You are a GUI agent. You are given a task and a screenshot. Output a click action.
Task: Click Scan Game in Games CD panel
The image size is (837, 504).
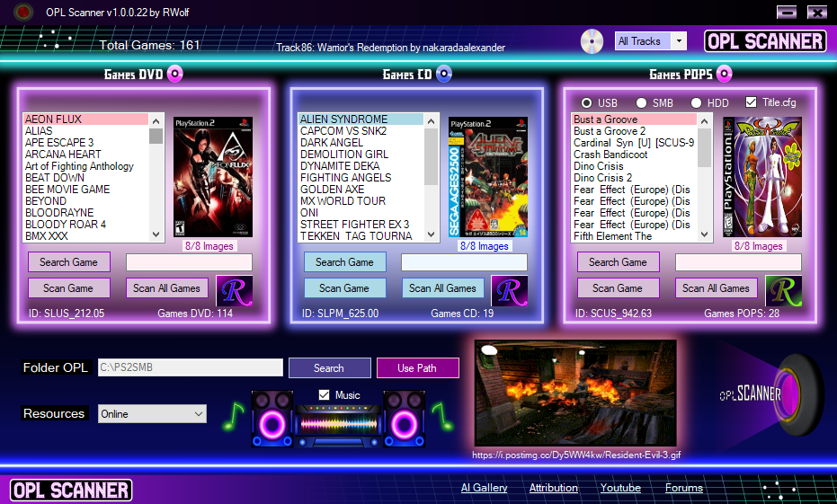[345, 288]
